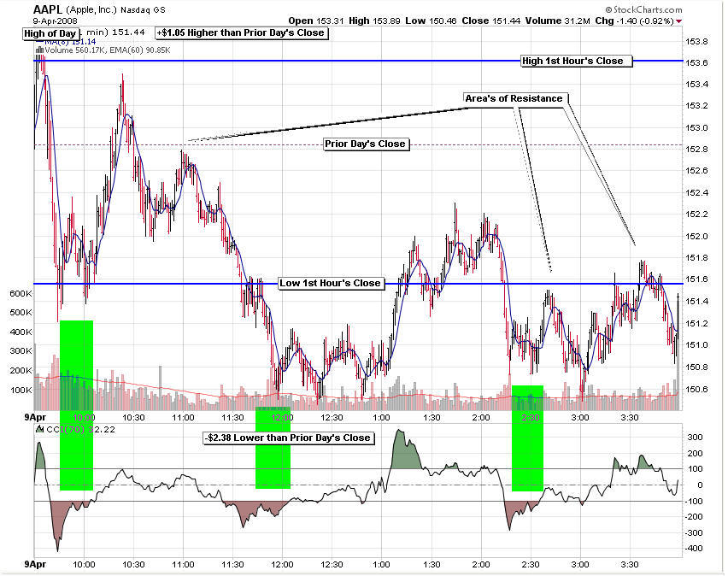
Task: Click 1:30 on the CCI panel time axis
Action: coord(432,565)
